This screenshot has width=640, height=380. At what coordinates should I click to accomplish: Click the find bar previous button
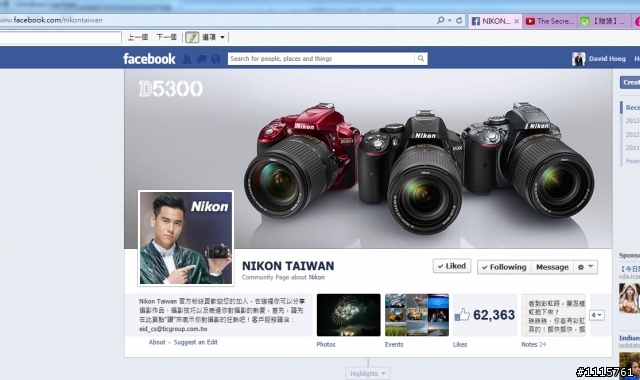pos(138,37)
